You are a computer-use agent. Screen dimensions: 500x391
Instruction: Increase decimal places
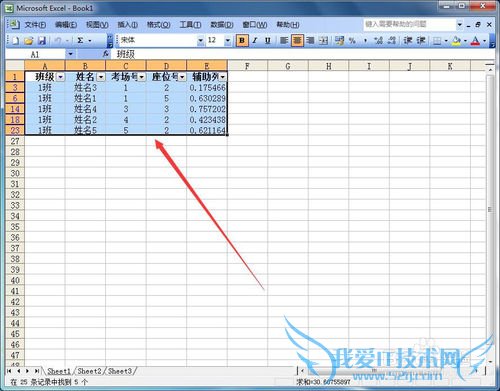[378, 41]
